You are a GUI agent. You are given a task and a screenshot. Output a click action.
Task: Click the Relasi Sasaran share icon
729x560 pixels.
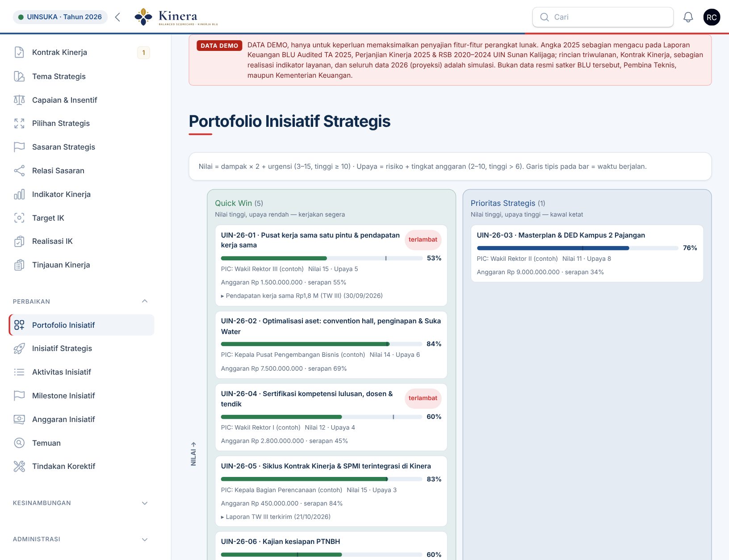click(19, 171)
